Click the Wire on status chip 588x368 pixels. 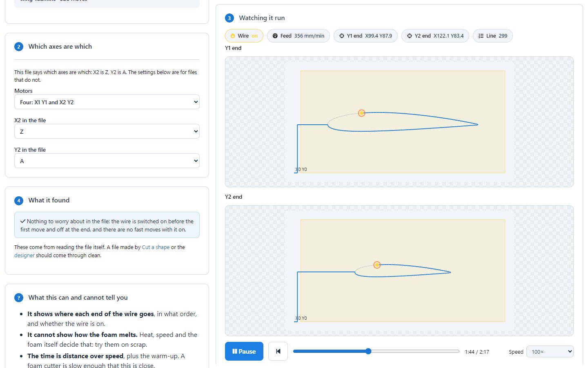[x=244, y=36]
